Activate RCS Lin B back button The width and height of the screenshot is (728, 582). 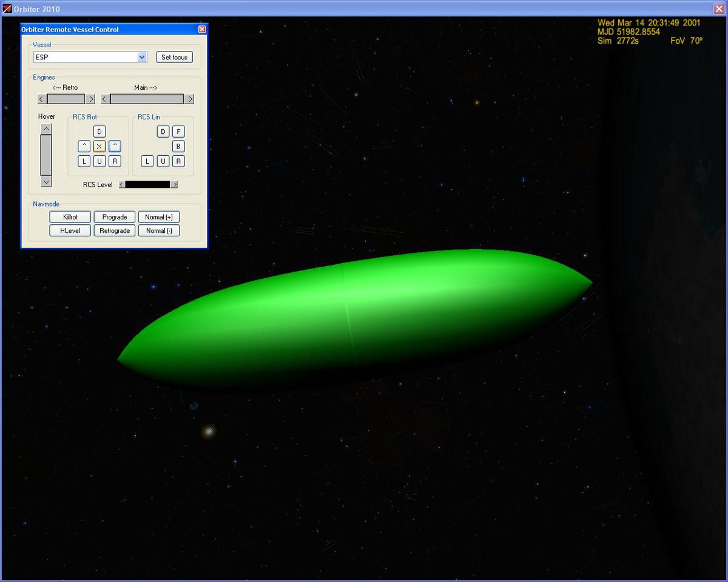point(178,146)
